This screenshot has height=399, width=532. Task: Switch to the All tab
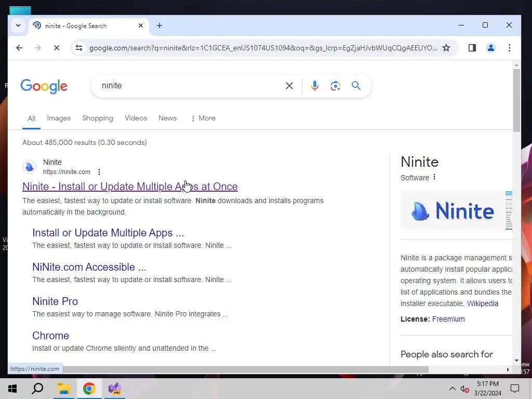click(31, 118)
